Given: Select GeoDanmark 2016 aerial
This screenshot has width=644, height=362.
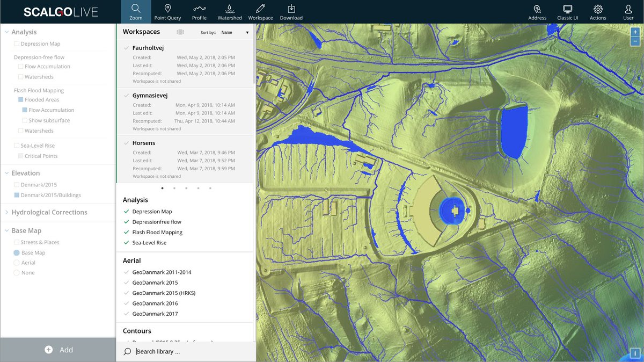Looking at the screenshot, I should coord(155,303).
